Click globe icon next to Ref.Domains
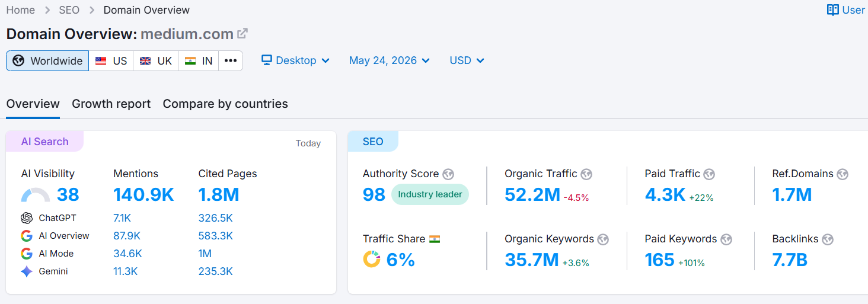This screenshot has width=868, height=304. click(x=843, y=174)
